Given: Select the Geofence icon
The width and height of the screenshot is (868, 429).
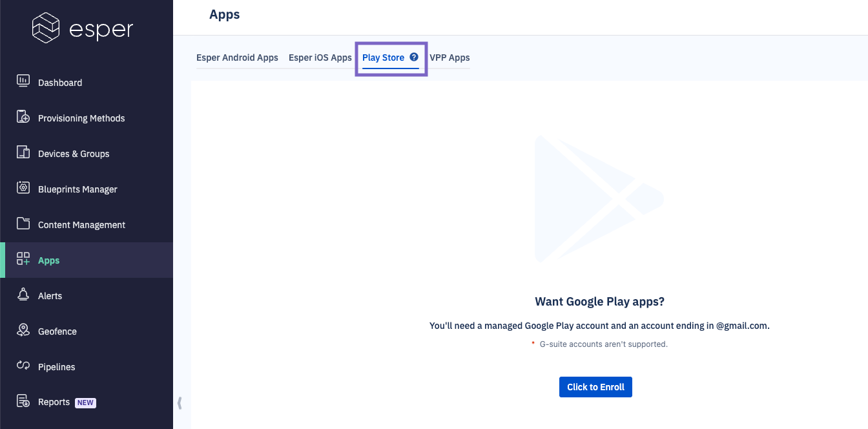Looking at the screenshot, I should 23,331.
